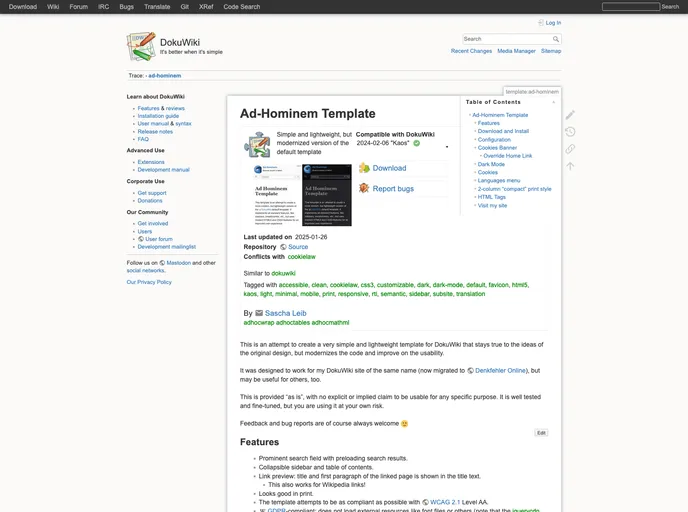The height and width of the screenshot is (512, 688).
Task: Open the IRC top bar item
Action: coord(104,7)
